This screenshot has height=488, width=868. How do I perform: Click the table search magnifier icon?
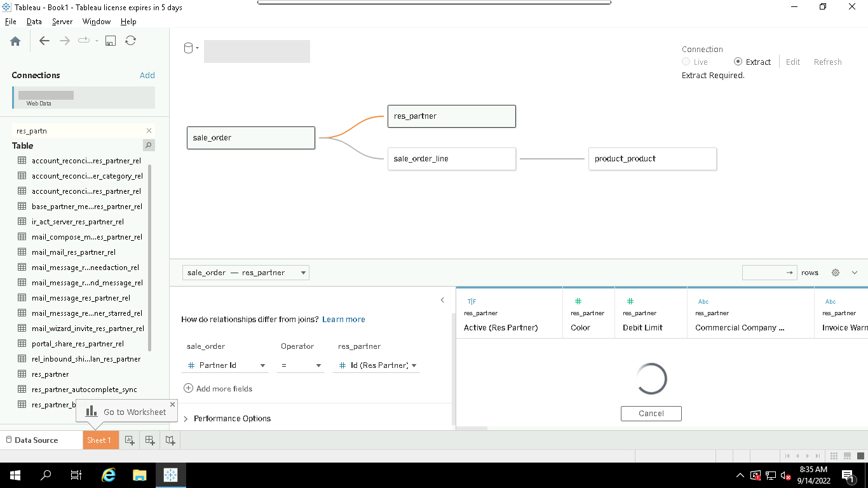coord(149,146)
